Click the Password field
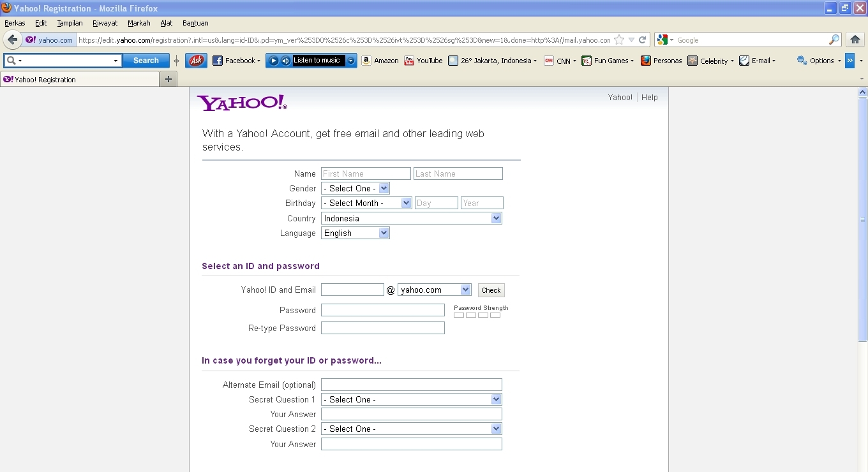Screen dimensions: 868x472 tap(383, 310)
